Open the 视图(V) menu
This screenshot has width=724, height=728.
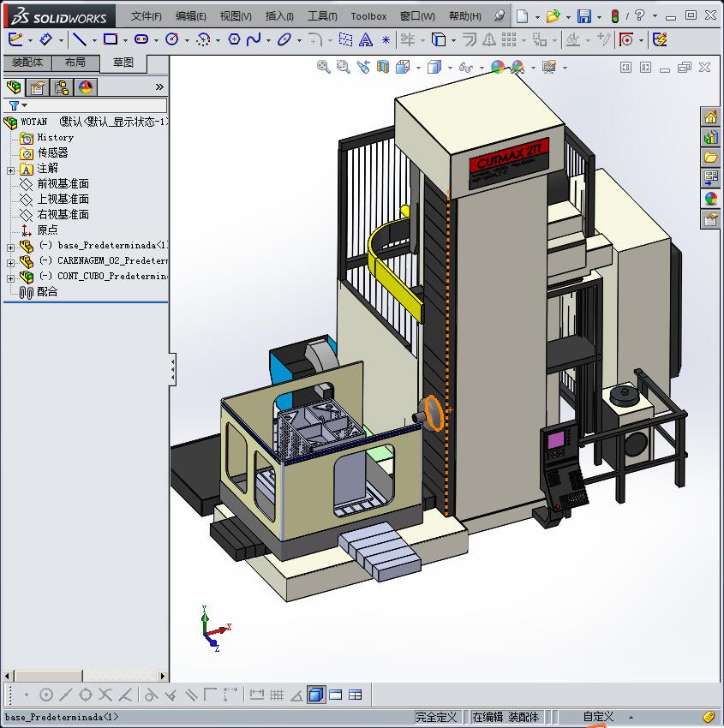click(236, 16)
